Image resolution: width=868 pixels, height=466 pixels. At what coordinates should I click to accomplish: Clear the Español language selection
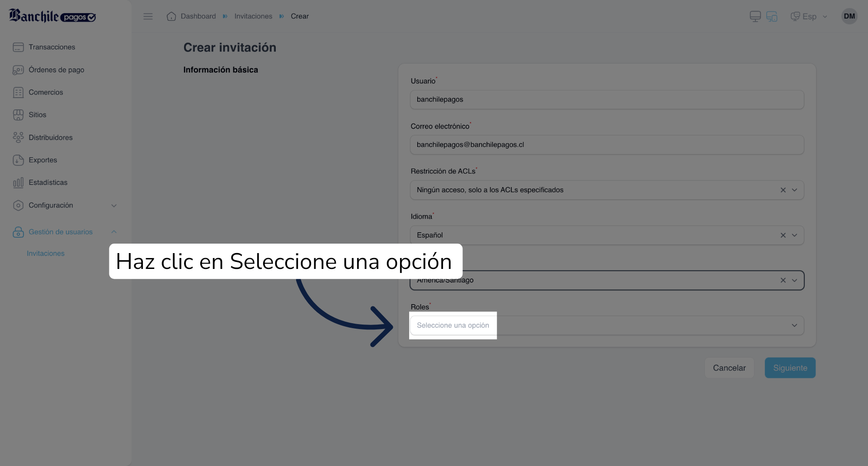click(783, 235)
